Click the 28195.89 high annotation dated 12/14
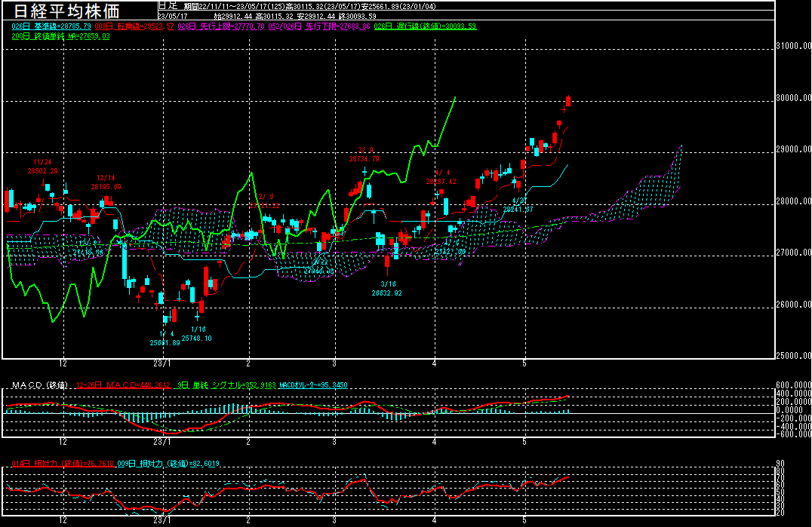The image size is (812, 527). [106, 186]
